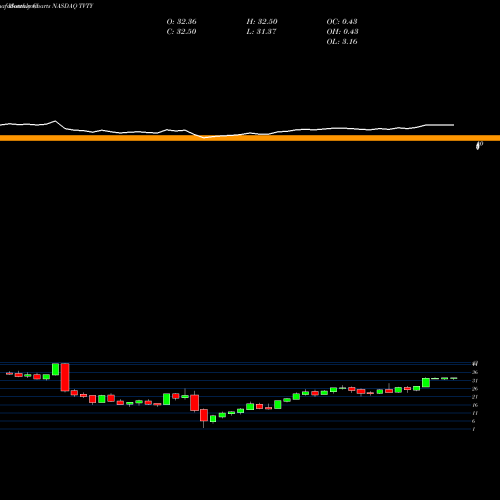Click the orange horizontal indicator band

(x=250, y=138)
